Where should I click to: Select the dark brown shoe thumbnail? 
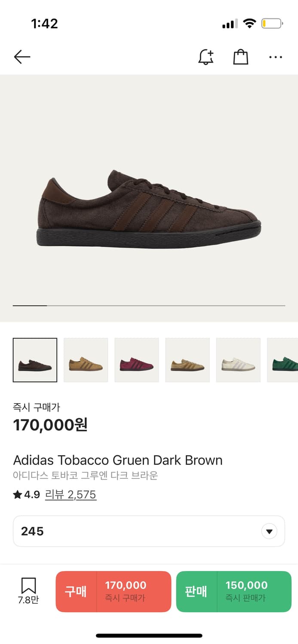pos(35,360)
